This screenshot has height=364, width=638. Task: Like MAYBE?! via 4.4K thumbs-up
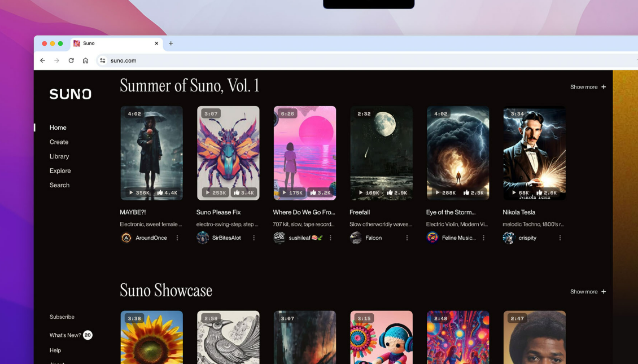click(167, 193)
